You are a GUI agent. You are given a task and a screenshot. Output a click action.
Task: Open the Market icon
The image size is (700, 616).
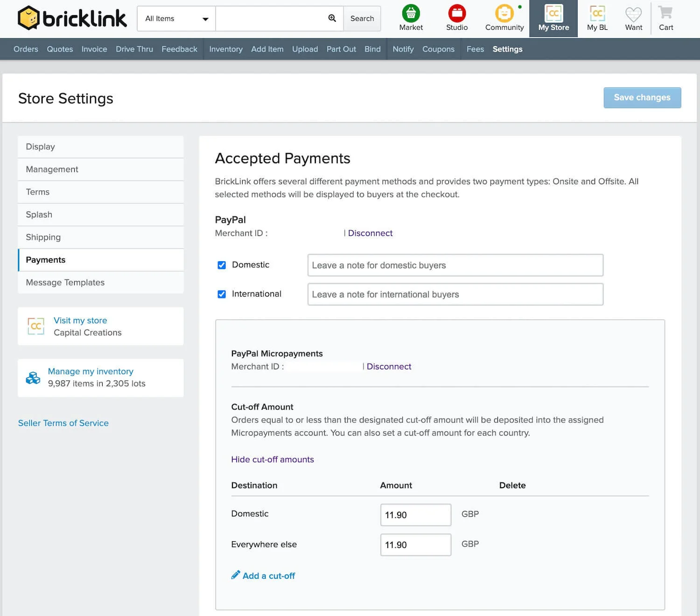pos(411,18)
